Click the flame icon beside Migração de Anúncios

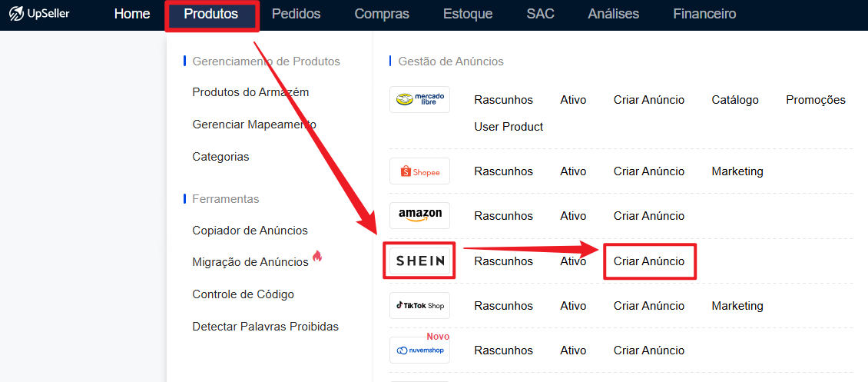point(317,256)
